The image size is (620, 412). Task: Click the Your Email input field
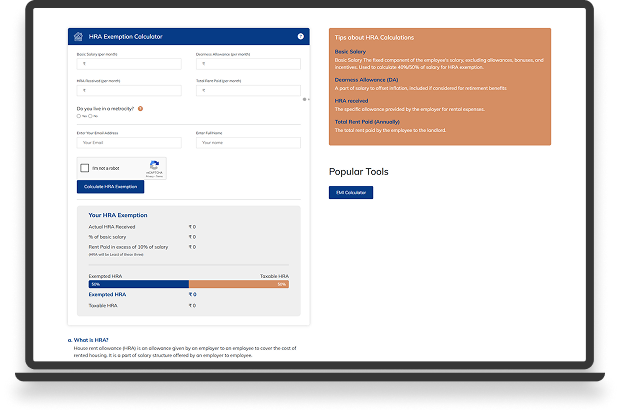point(129,143)
